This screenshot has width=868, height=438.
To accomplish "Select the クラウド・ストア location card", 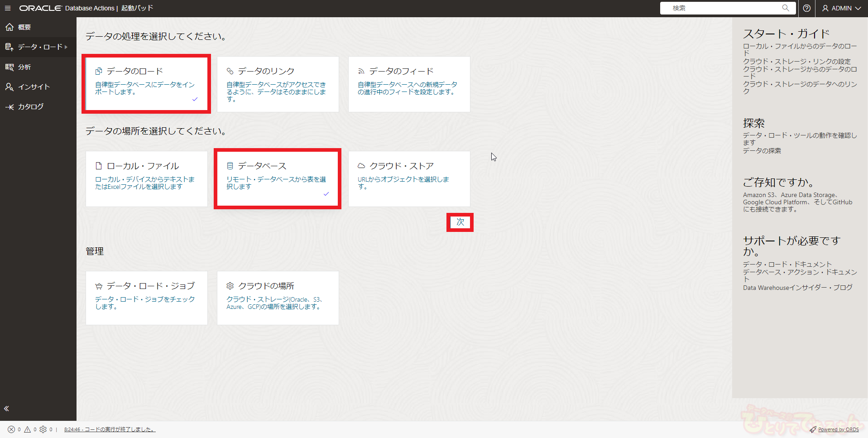I will 409,178.
